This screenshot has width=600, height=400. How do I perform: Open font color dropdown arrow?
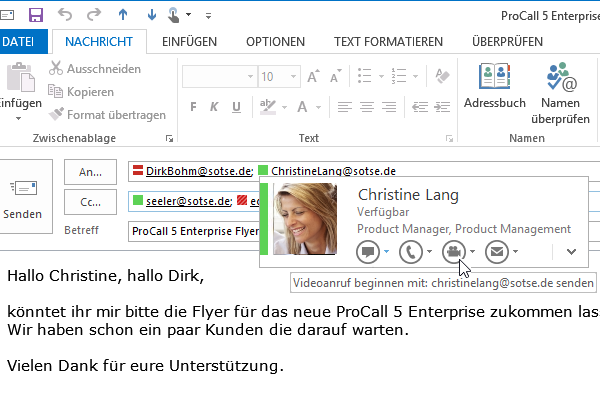point(318,108)
